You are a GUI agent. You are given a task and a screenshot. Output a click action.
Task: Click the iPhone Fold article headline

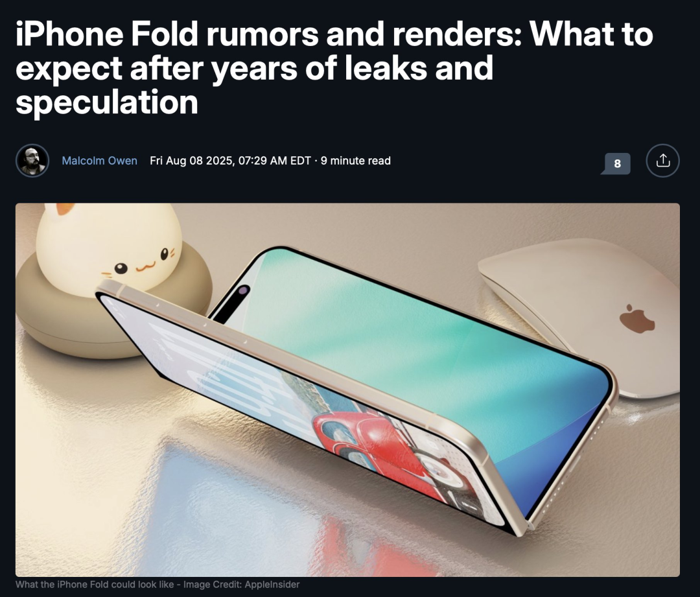point(334,68)
